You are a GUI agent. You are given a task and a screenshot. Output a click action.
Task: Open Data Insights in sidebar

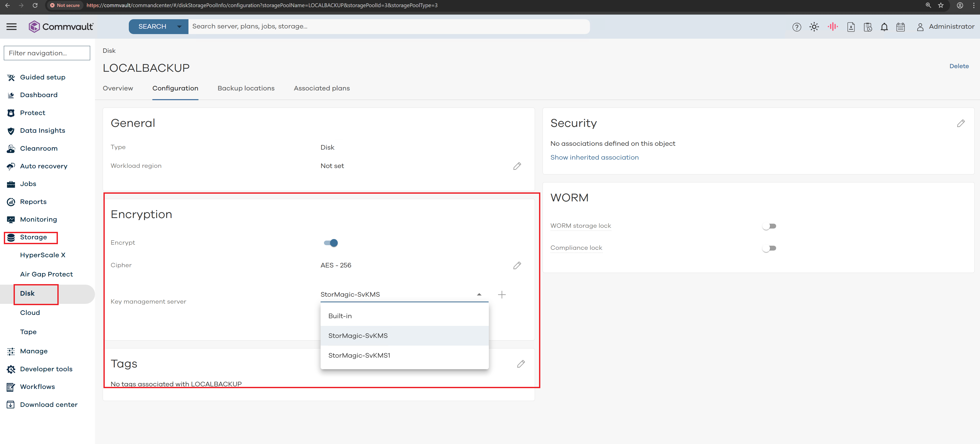(43, 131)
